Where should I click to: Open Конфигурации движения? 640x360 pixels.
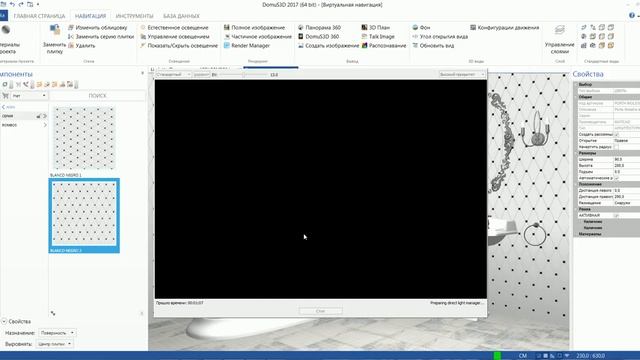point(504,27)
